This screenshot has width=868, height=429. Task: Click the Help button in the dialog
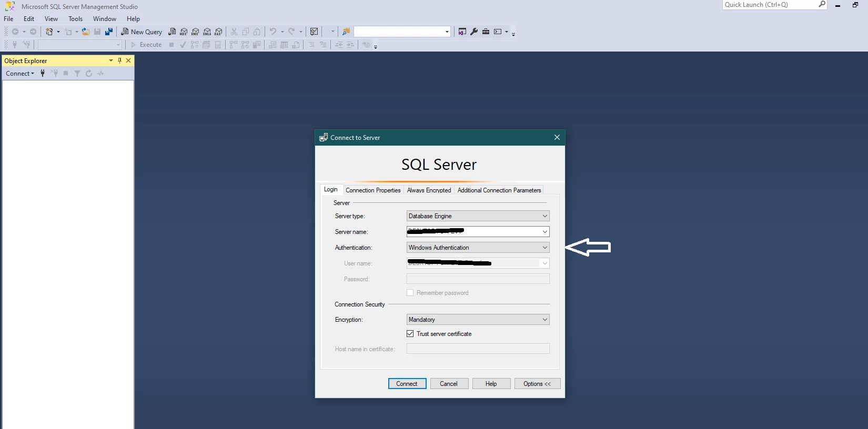pos(491,384)
